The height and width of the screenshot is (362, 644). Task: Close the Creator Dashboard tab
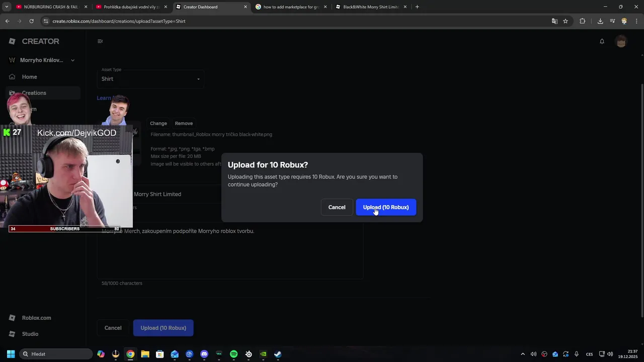click(x=246, y=7)
